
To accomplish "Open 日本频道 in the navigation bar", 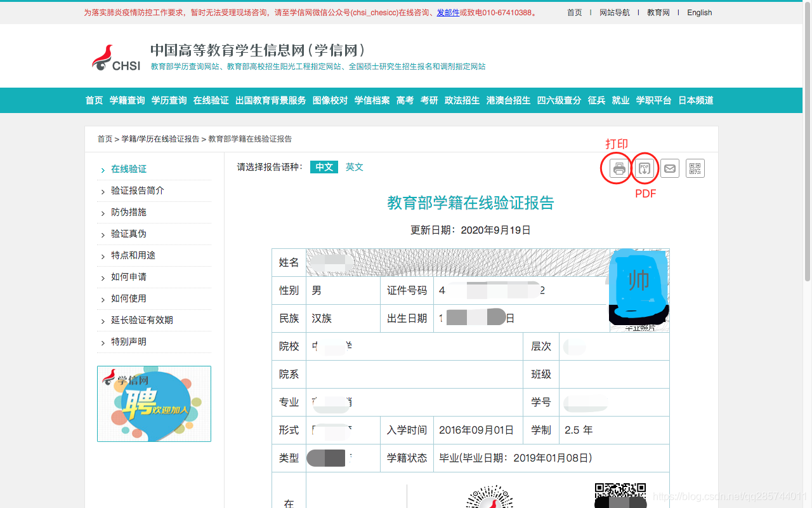I will pyautogui.click(x=696, y=100).
